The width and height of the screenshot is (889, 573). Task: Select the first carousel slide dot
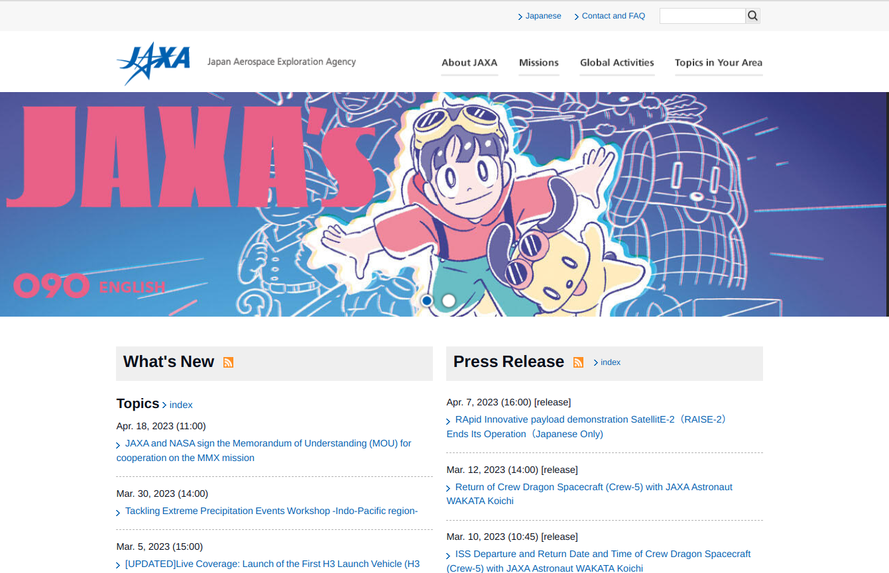coord(427,300)
